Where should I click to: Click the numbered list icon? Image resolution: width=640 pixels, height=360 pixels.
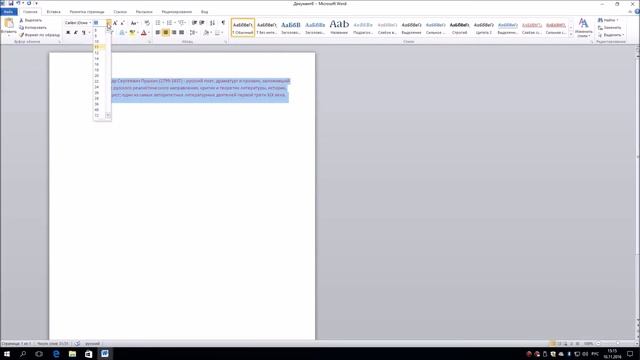pos(169,23)
